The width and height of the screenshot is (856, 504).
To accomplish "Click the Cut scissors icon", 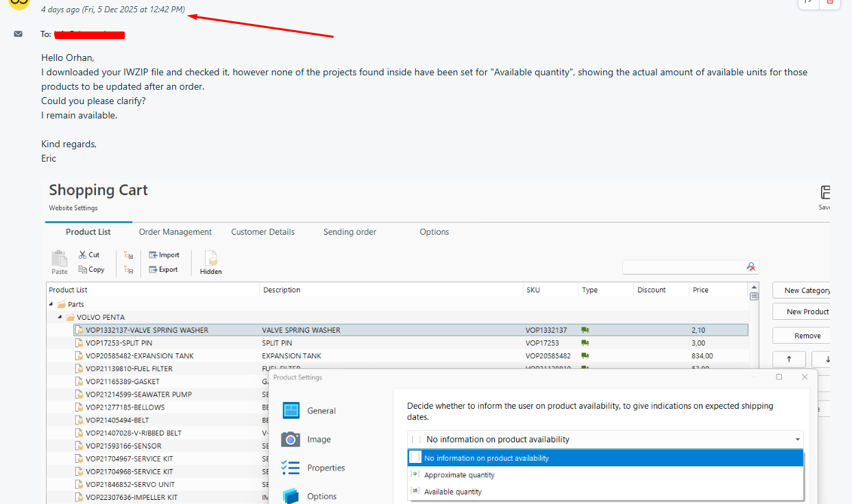I will coord(83,255).
